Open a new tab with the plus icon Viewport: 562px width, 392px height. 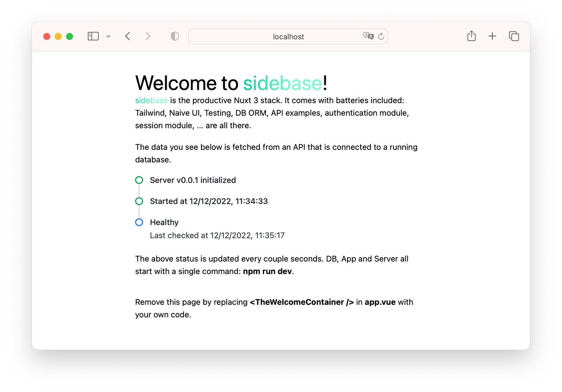coord(492,36)
